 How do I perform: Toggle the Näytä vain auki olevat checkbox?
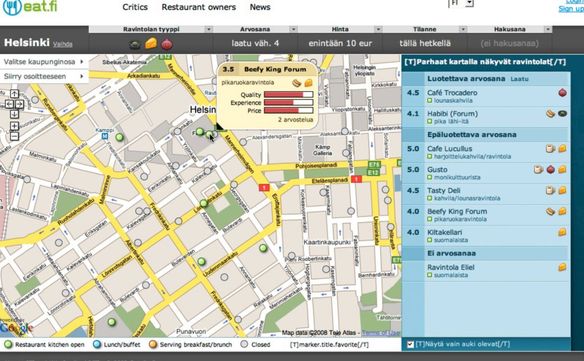[410, 344]
